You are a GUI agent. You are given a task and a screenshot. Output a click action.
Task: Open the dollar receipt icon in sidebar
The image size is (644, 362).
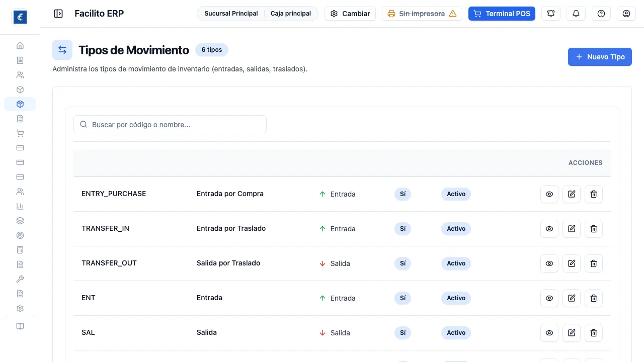(x=20, y=60)
